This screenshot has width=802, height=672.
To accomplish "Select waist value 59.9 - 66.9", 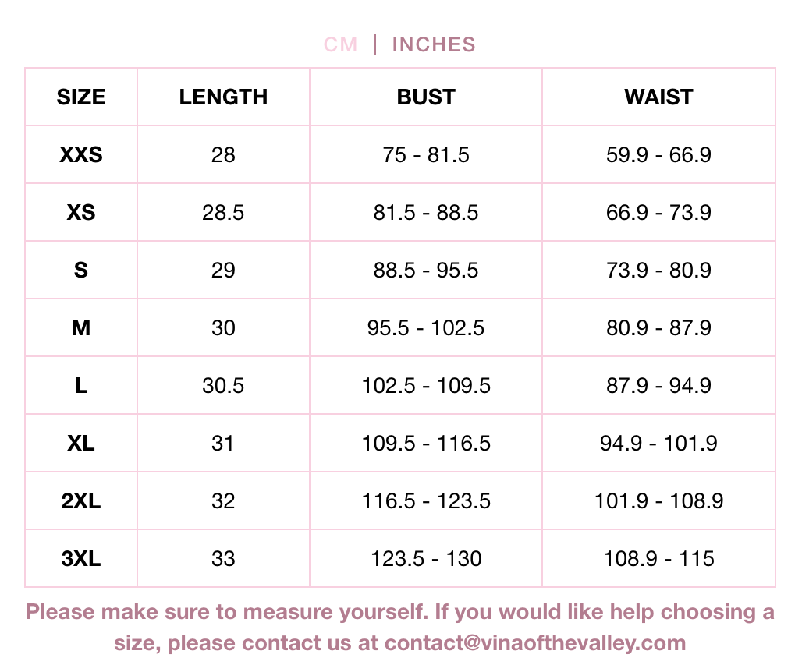I will click(x=658, y=155).
